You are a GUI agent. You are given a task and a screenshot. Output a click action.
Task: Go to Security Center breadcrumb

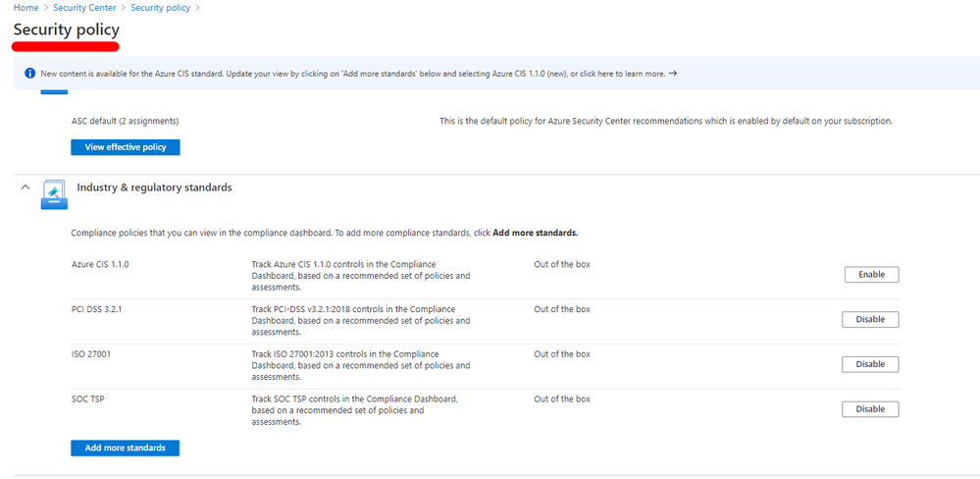click(84, 8)
